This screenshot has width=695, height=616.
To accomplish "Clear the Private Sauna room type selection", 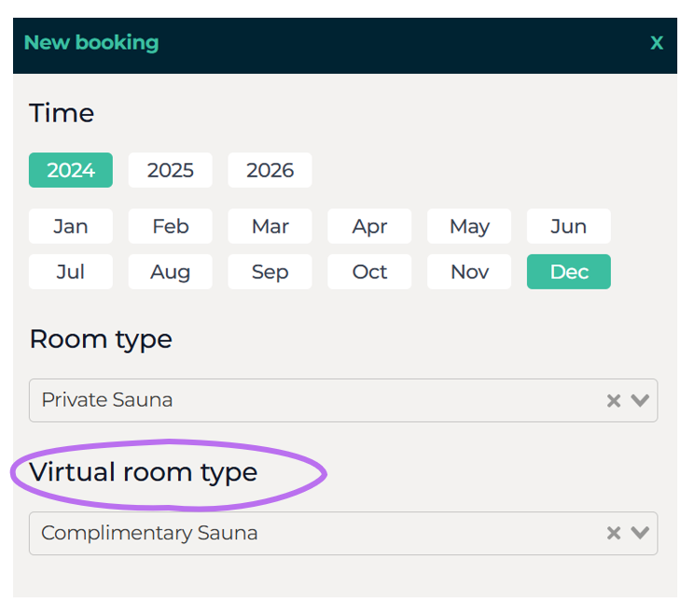I will [613, 400].
